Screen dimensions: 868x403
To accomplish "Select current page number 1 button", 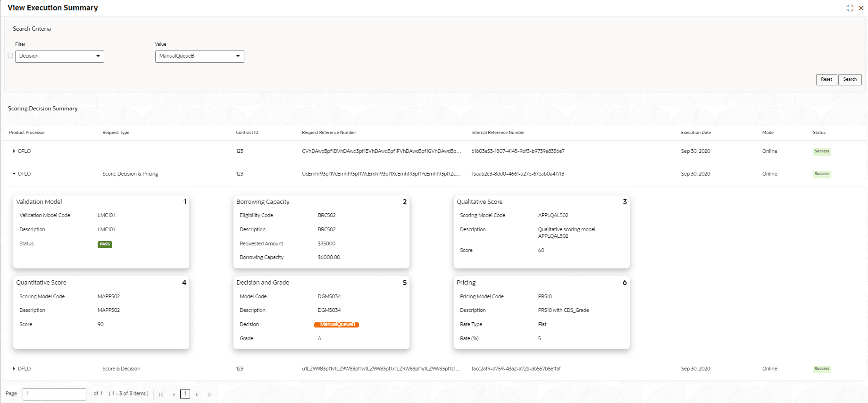I will tap(185, 394).
